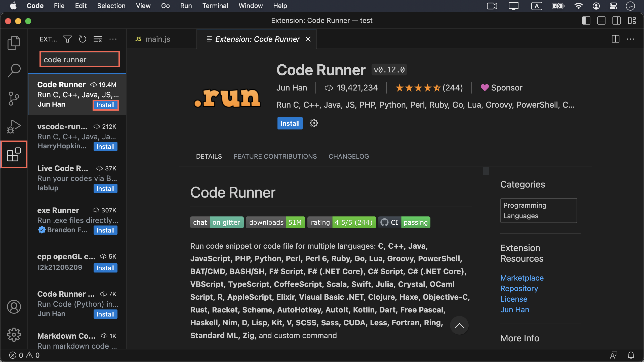Clear extensions search results
Viewport: 644px width, 362px height.
pyautogui.click(x=98, y=39)
